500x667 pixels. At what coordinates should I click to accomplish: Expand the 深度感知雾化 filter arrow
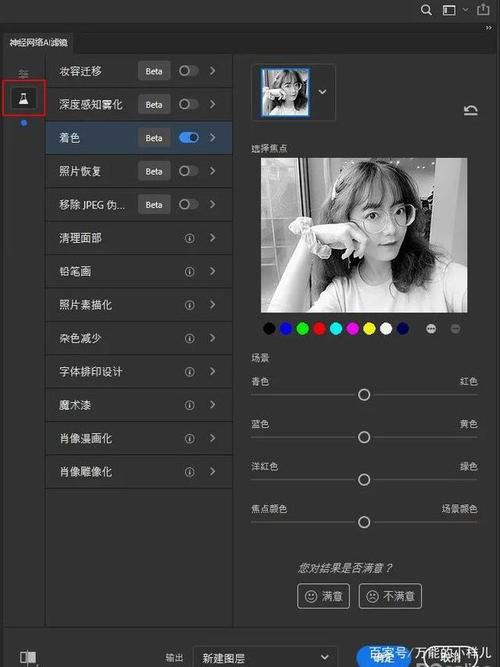click(212, 104)
